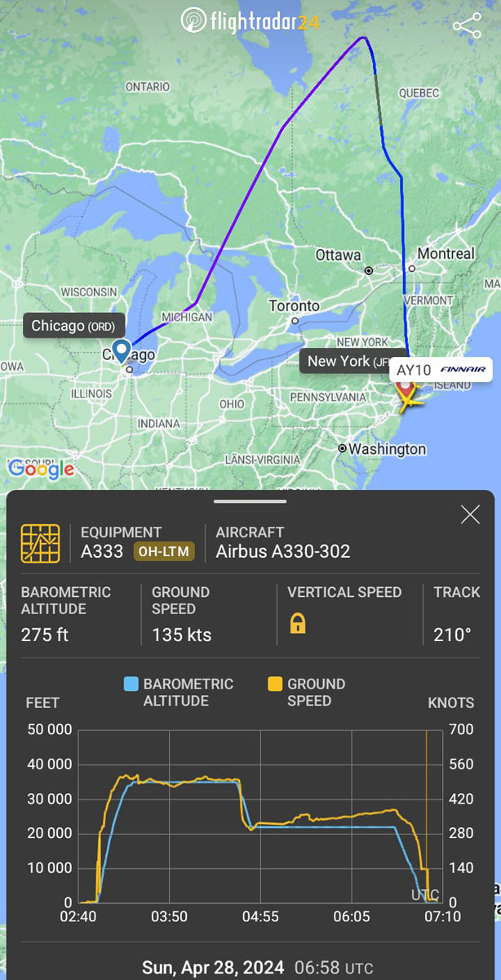This screenshot has height=980, width=501.
Task: Tap the locked vertical speed padlock icon
Action: [x=298, y=625]
